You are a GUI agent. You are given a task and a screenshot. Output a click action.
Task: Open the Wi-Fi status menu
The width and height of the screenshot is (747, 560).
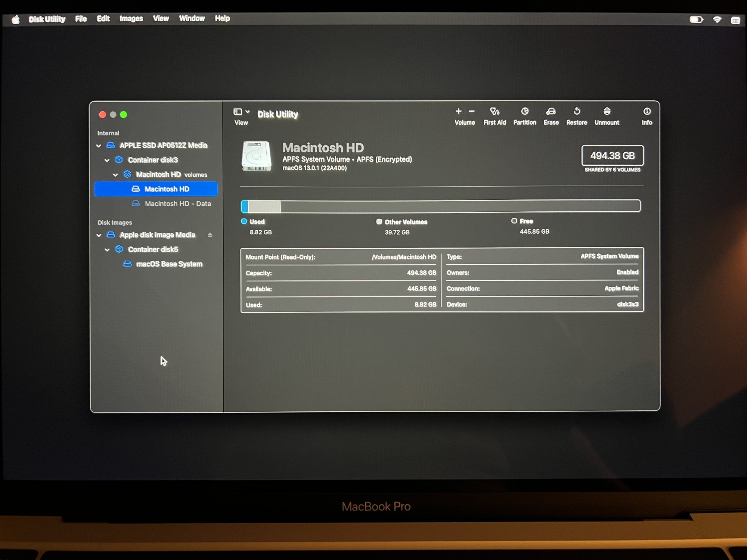click(x=717, y=19)
